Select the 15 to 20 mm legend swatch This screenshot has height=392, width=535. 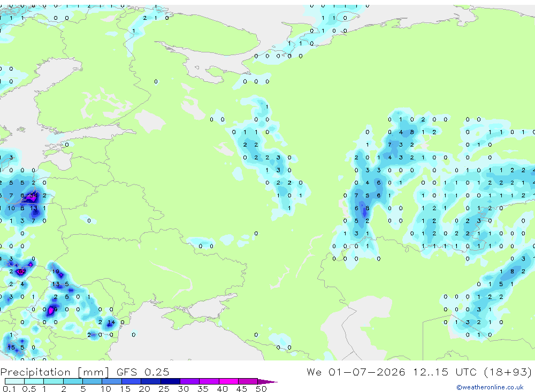pyautogui.click(x=132, y=381)
